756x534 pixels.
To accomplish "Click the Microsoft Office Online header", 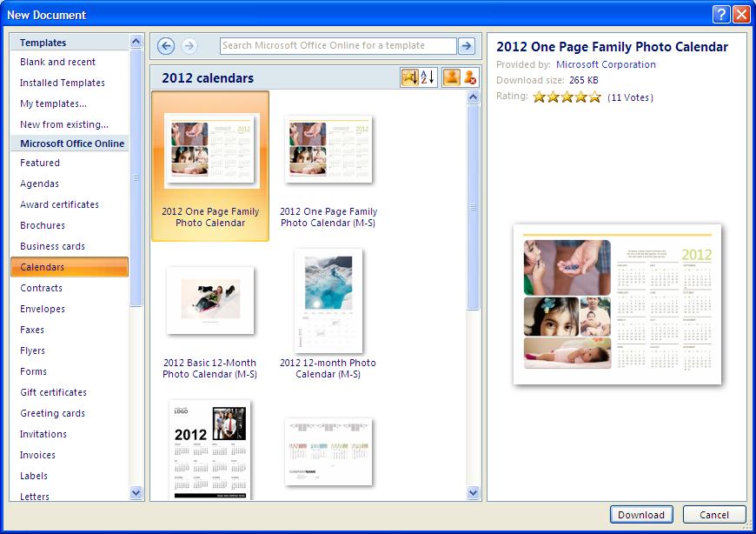I will tap(69, 144).
